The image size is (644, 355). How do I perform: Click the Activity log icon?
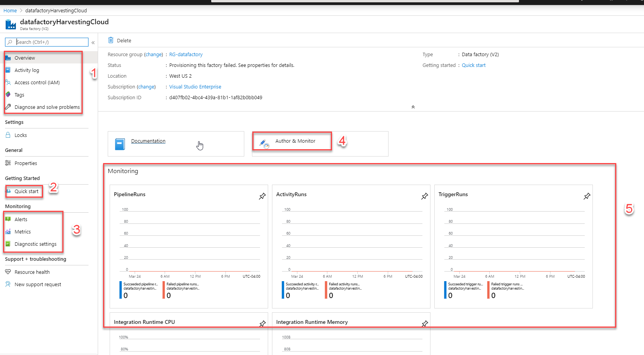[8, 70]
